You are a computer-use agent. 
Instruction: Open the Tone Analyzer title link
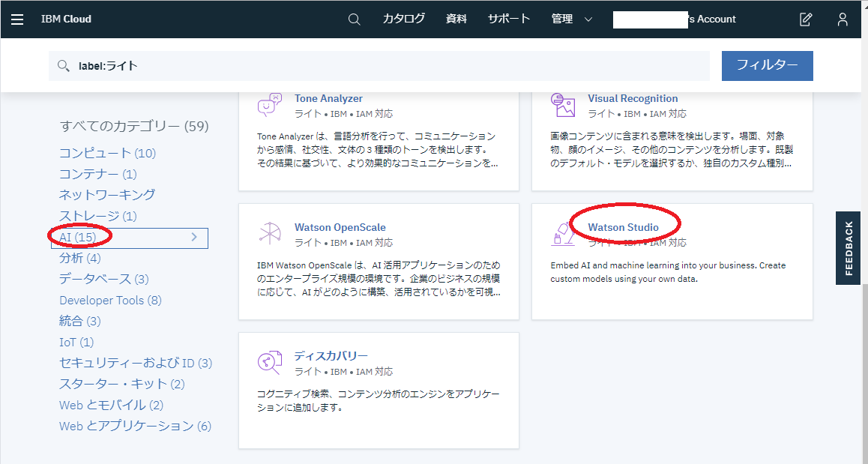328,98
